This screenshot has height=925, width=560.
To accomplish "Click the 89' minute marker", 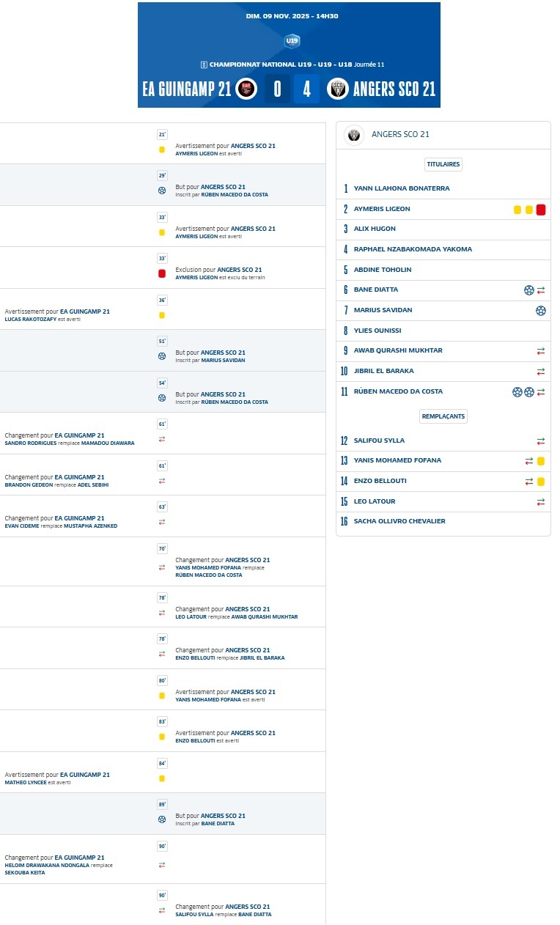I will [162, 804].
